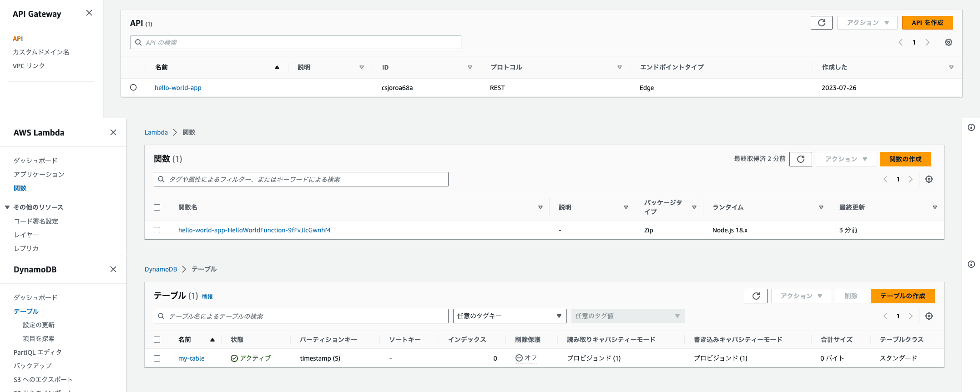980x392 pixels.
Task: Focus the Lambda functions filter search field
Action: [301, 179]
